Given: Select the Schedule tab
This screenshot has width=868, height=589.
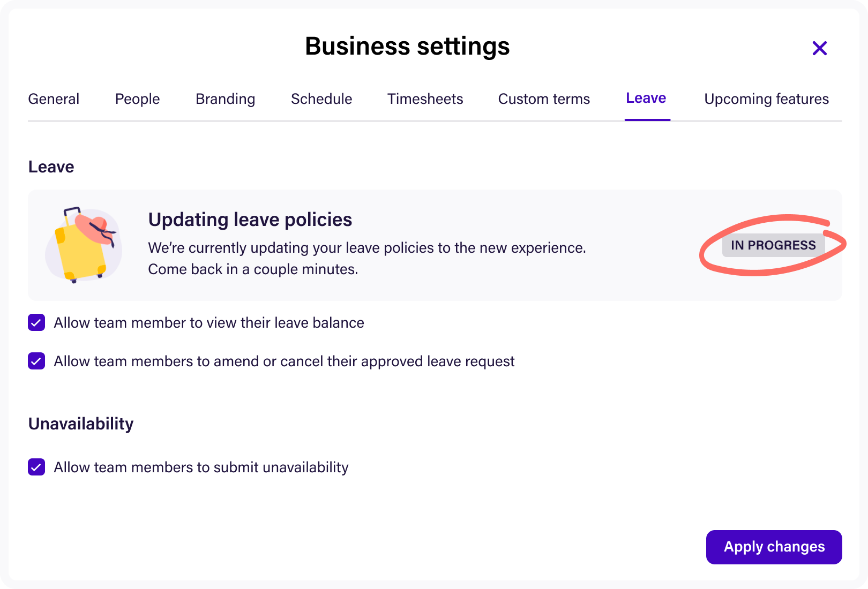Looking at the screenshot, I should coord(321,99).
